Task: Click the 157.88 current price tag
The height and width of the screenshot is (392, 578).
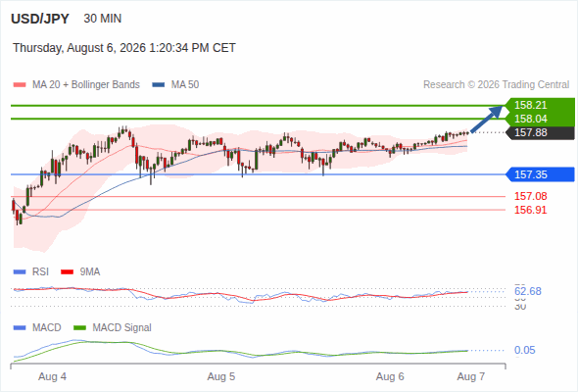Action: click(540, 132)
